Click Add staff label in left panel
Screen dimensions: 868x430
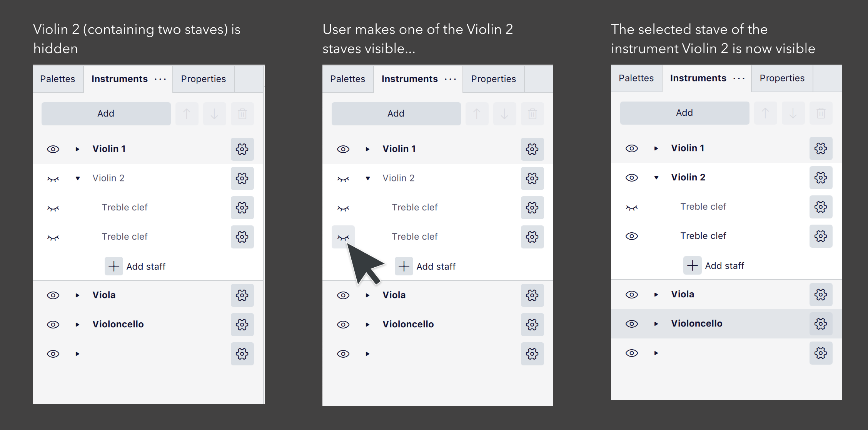tap(146, 267)
